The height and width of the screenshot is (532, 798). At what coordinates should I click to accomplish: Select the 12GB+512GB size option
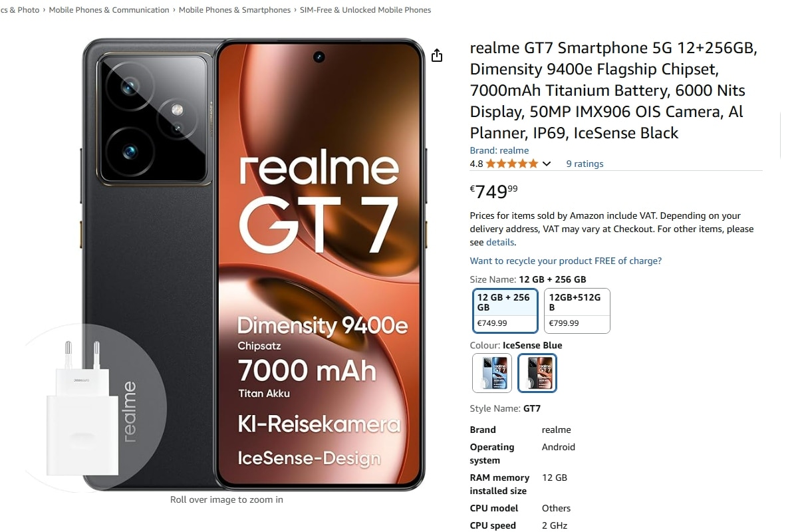tap(577, 311)
